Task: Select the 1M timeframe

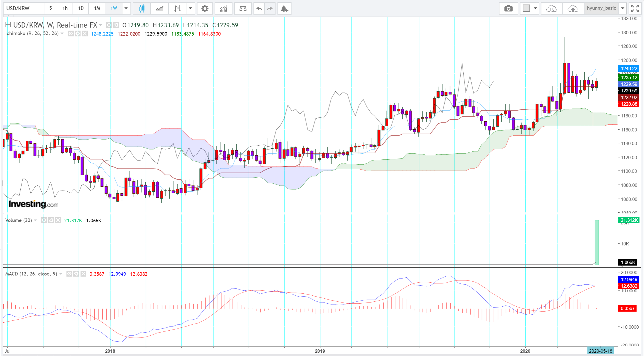Action: click(97, 8)
